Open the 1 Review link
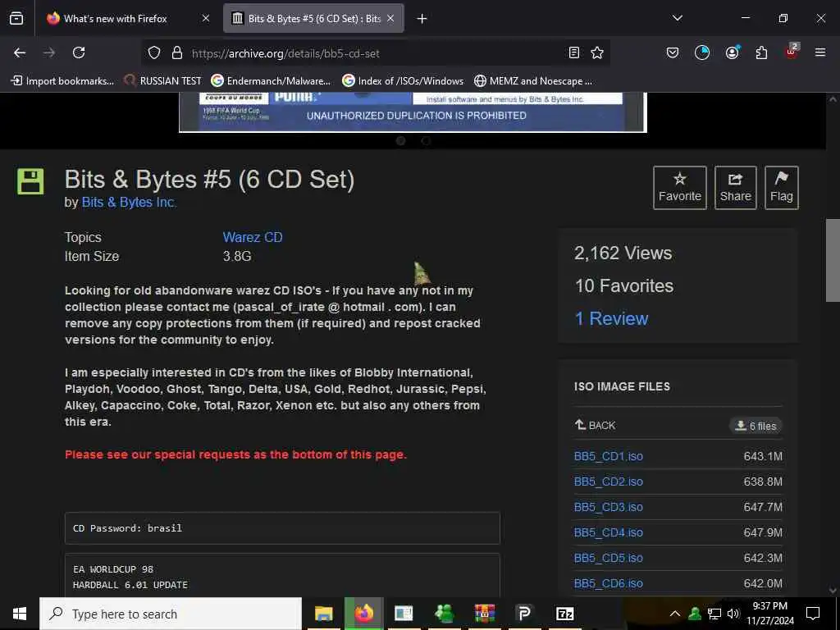Screen dimensions: 840x630 [x=611, y=319]
